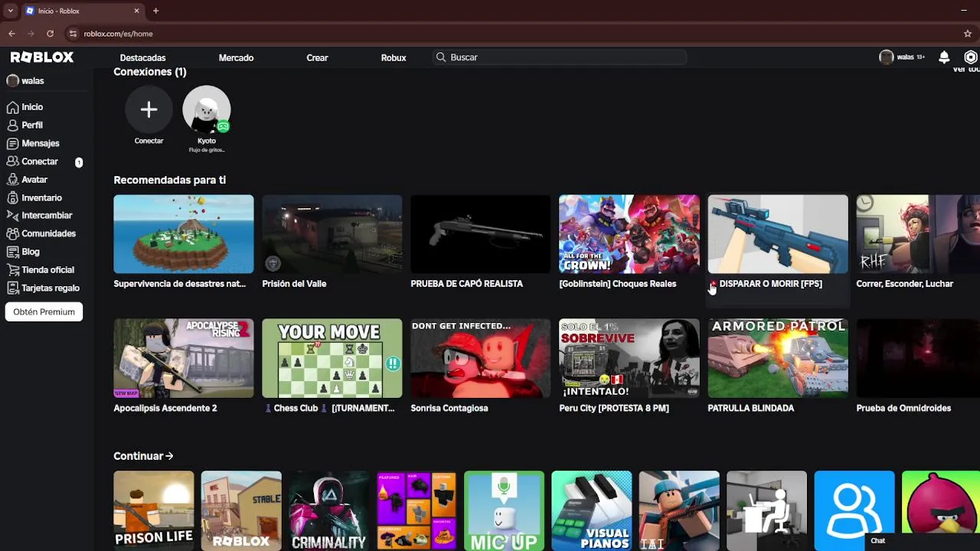Image resolution: width=980 pixels, height=551 pixels.
Task: Open the Continuar section link
Action: click(143, 456)
